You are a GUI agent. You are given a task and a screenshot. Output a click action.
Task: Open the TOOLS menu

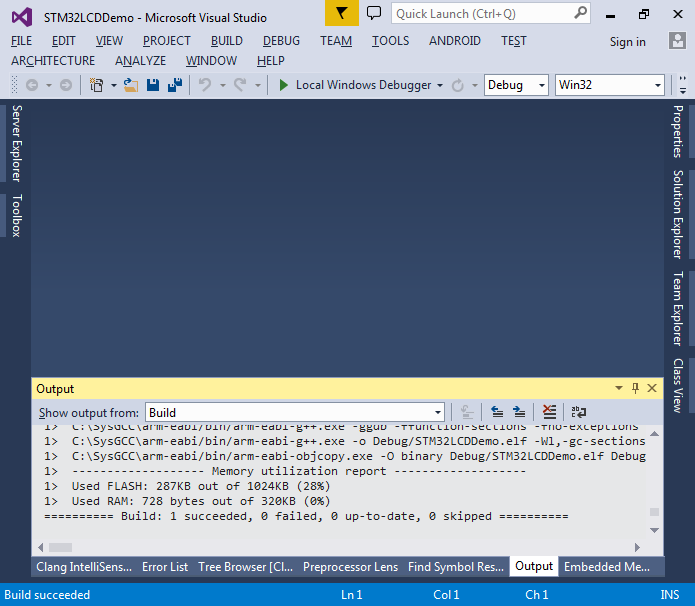390,41
